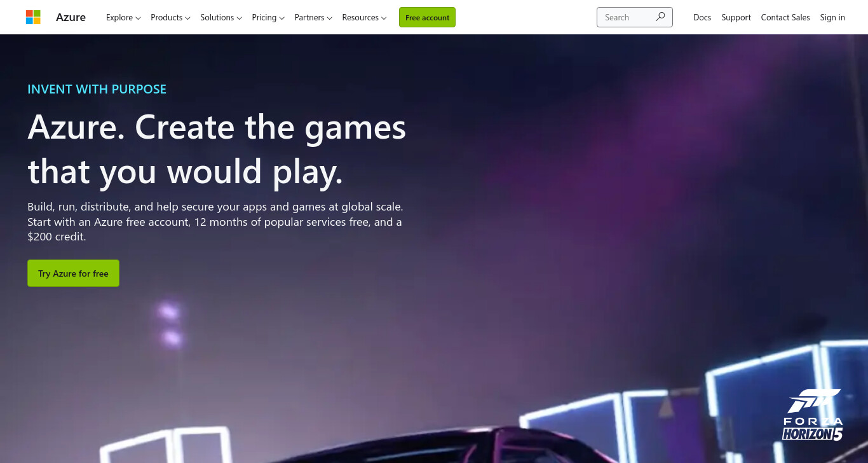Go to the Support page
The height and width of the screenshot is (463, 868).
[736, 17]
